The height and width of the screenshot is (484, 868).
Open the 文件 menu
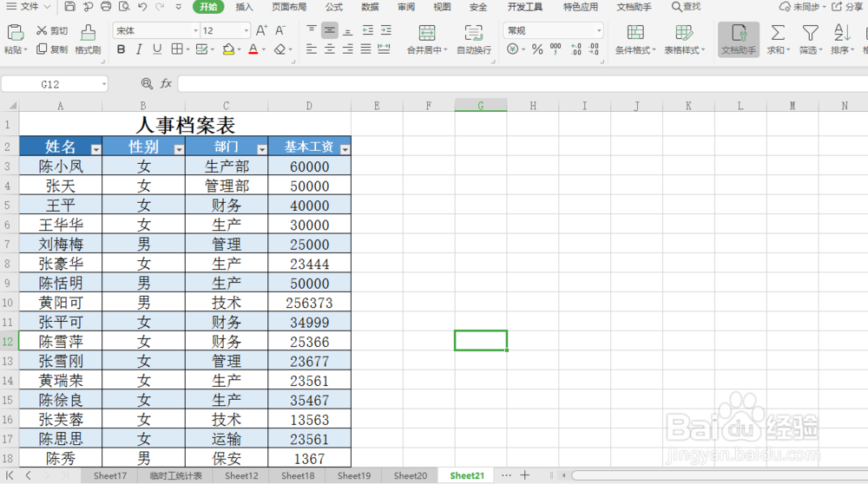click(x=29, y=7)
